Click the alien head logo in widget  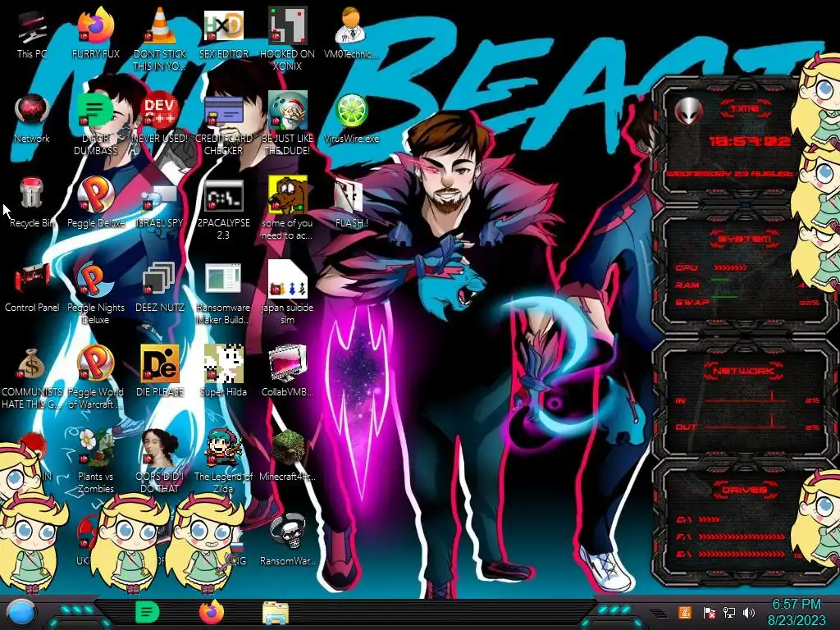click(x=688, y=111)
